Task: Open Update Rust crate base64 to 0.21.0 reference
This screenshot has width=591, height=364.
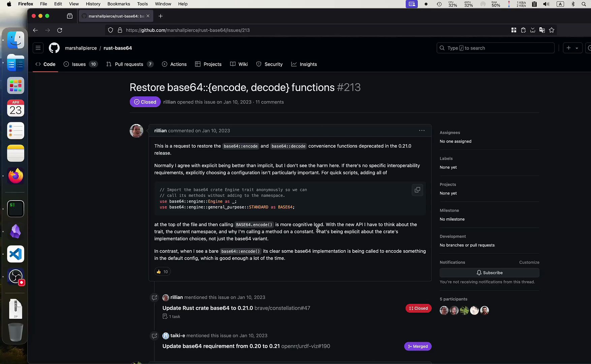Action: point(208,308)
